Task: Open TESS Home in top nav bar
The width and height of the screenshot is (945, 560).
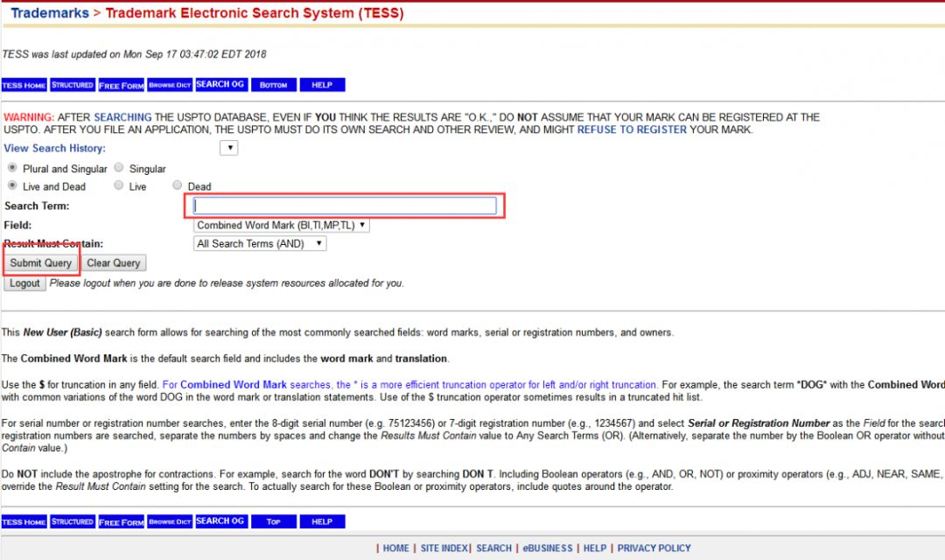Action: (24, 85)
